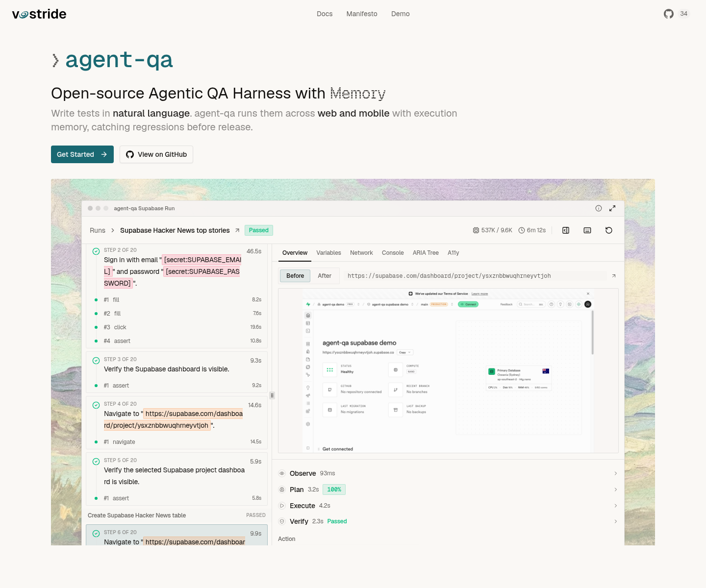Click the Step 3 passed check icon

[96, 361]
